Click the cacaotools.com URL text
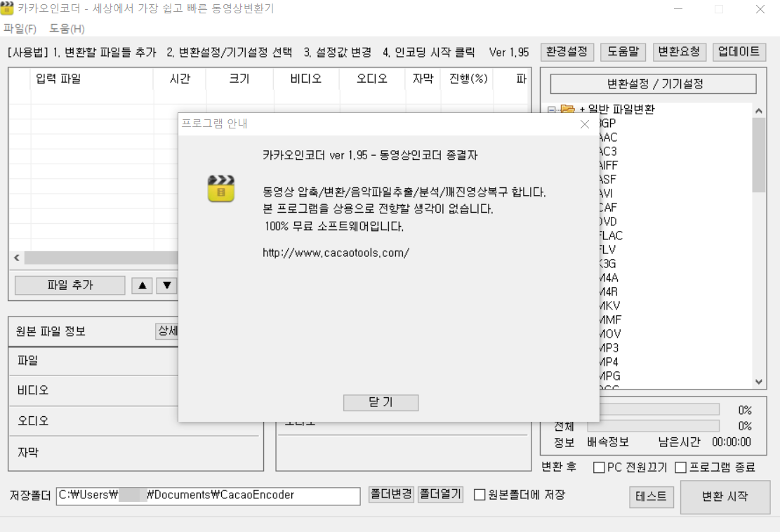780x532 pixels. coord(336,253)
